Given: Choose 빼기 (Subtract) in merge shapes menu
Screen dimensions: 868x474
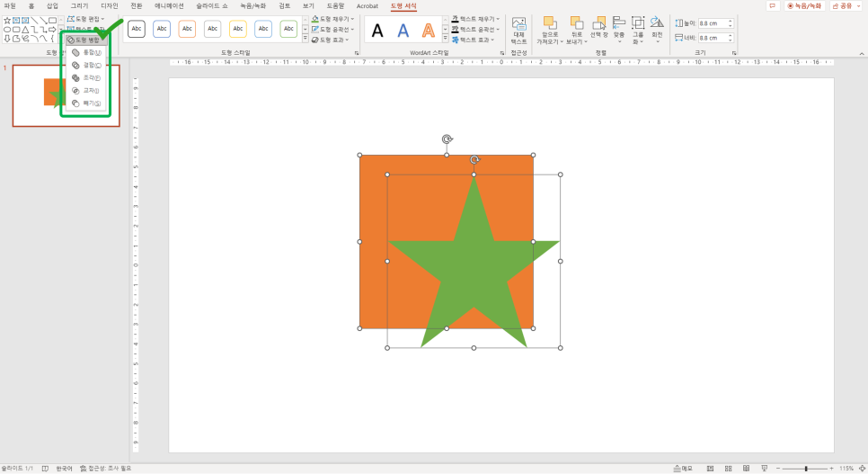Looking at the screenshot, I should [86, 103].
